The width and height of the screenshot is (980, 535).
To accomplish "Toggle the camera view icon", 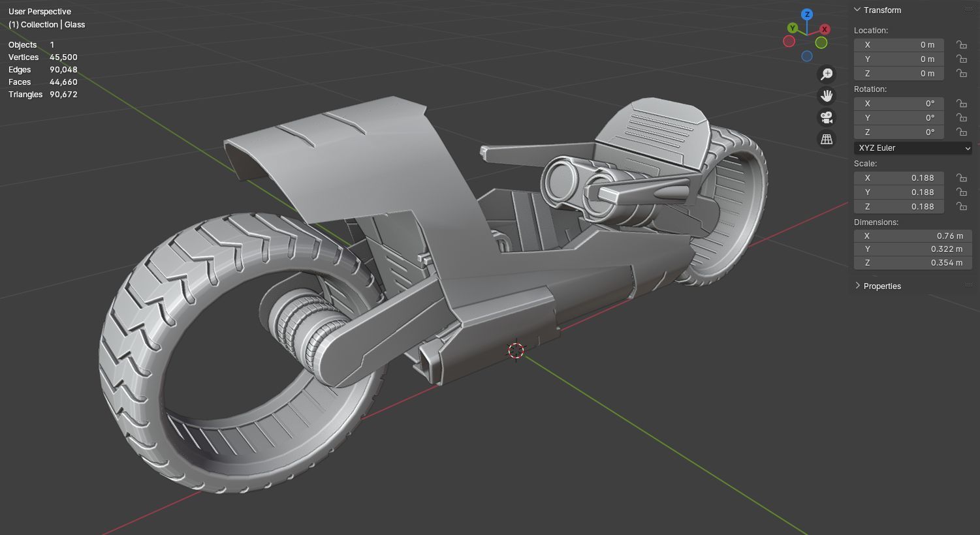I will [827, 117].
